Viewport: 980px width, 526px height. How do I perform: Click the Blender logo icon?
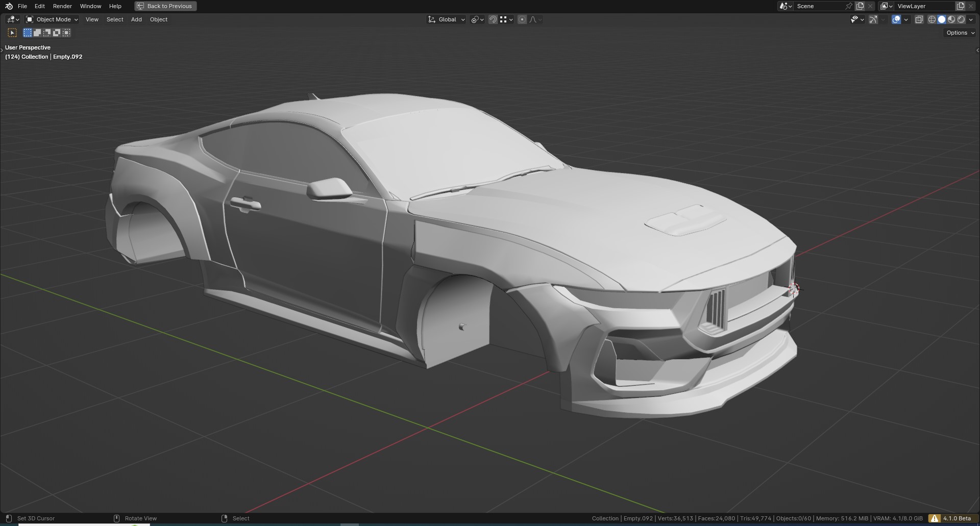(x=9, y=6)
